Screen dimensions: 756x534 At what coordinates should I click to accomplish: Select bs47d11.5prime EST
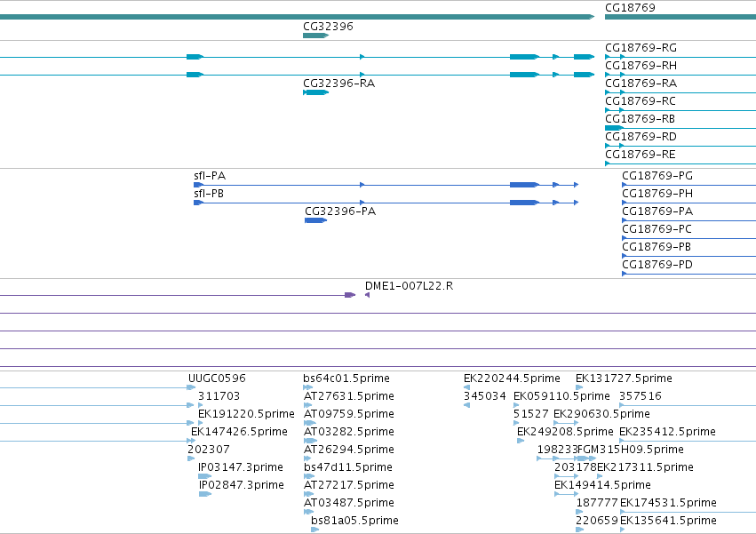pos(308,476)
